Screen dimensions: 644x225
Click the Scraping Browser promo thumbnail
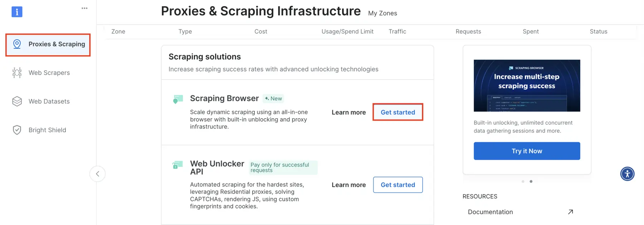pos(526,86)
